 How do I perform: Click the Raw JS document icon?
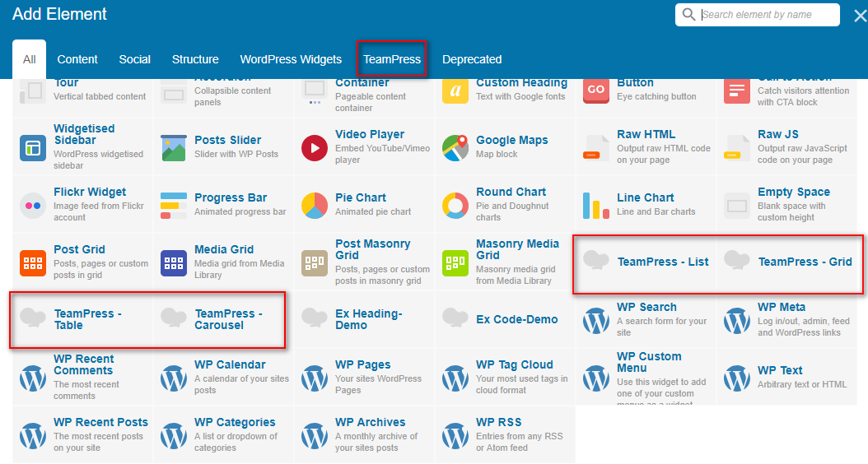point(737,147)
